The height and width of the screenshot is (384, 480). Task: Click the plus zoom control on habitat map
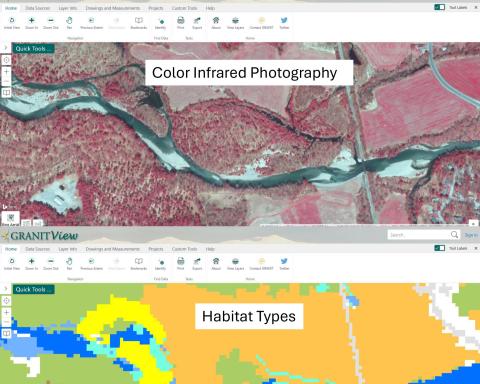click(x=6, y=312)
